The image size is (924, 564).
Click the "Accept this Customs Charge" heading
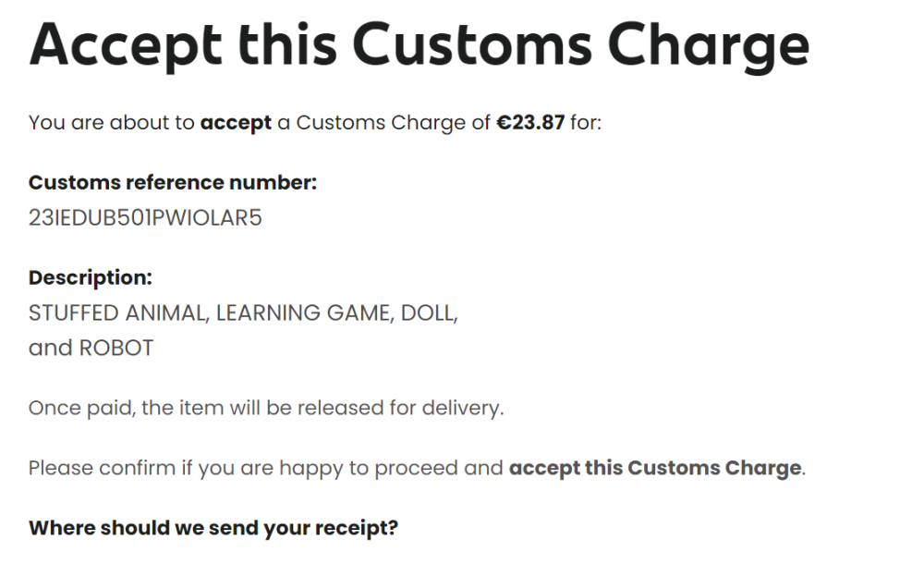[x=419, y=44]
